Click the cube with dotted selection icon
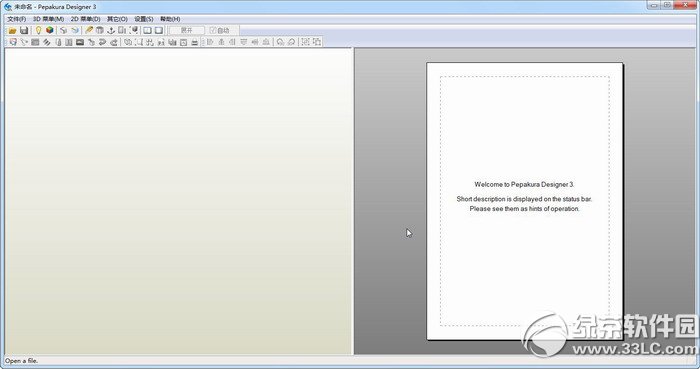 (x=133, y=30)
